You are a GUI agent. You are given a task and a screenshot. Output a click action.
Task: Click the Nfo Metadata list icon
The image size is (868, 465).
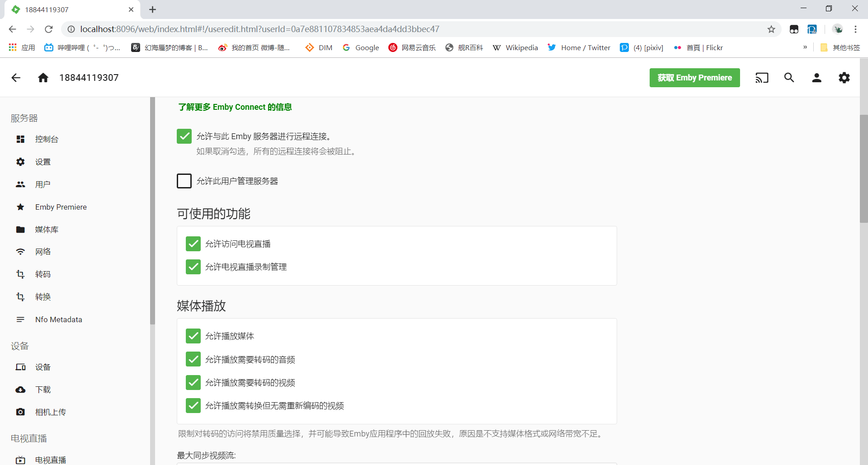[x=20, y=319]
